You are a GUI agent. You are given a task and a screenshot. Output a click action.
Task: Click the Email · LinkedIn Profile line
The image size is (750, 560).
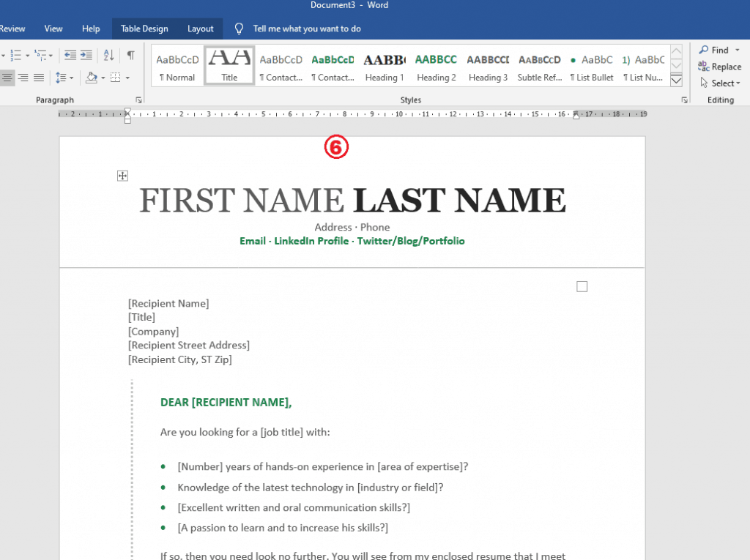coord(352,241)
